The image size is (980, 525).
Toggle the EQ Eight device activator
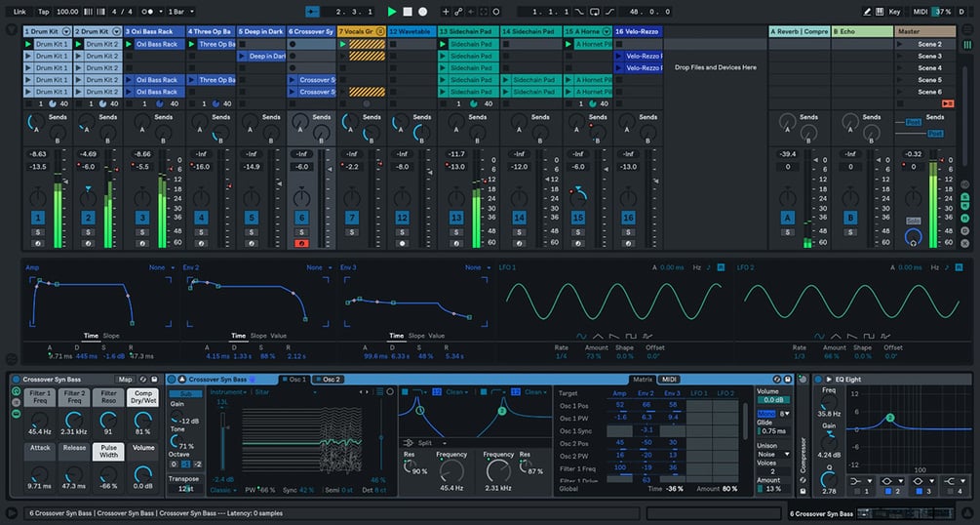tap(819, 380)
